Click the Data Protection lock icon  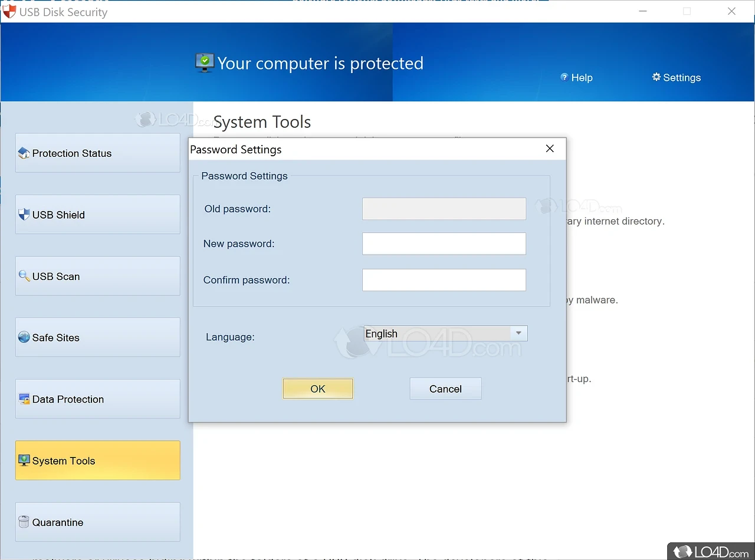(x=24, y=399)
